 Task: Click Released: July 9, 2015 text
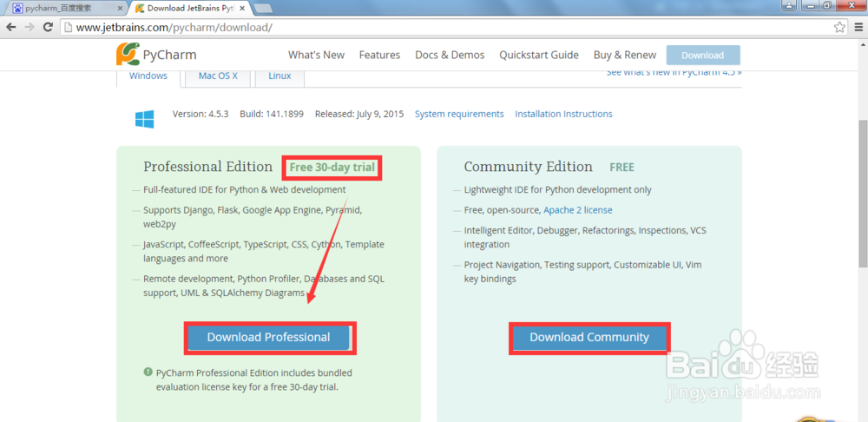pyautogui.click(x=359, y=114)
